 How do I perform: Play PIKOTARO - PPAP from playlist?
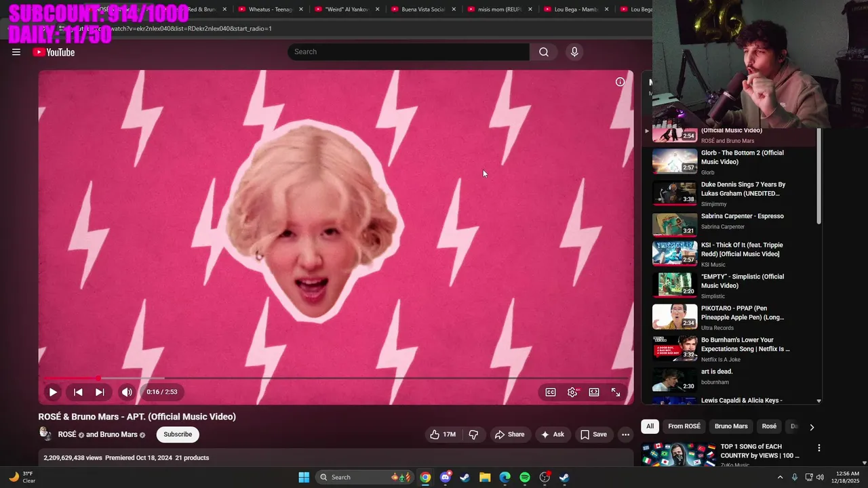[x=732, y=317]
